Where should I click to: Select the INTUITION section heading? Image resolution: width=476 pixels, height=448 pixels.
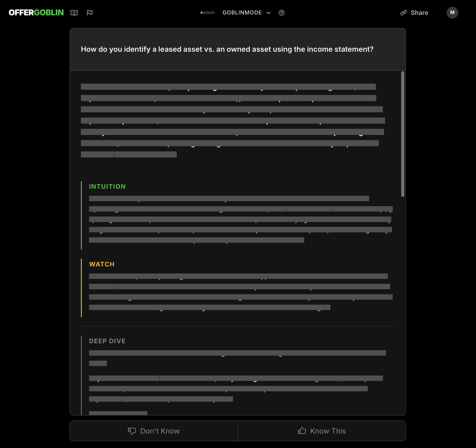[107, 187]
